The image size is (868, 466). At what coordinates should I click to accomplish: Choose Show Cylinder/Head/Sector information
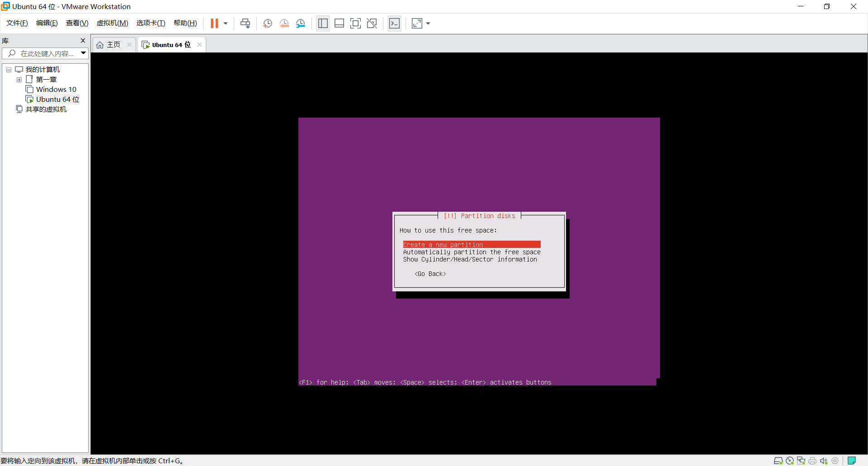click(x=470, y=259)
